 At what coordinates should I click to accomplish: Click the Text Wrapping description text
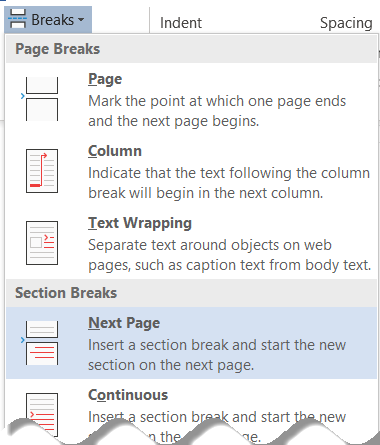click(230, 255)
